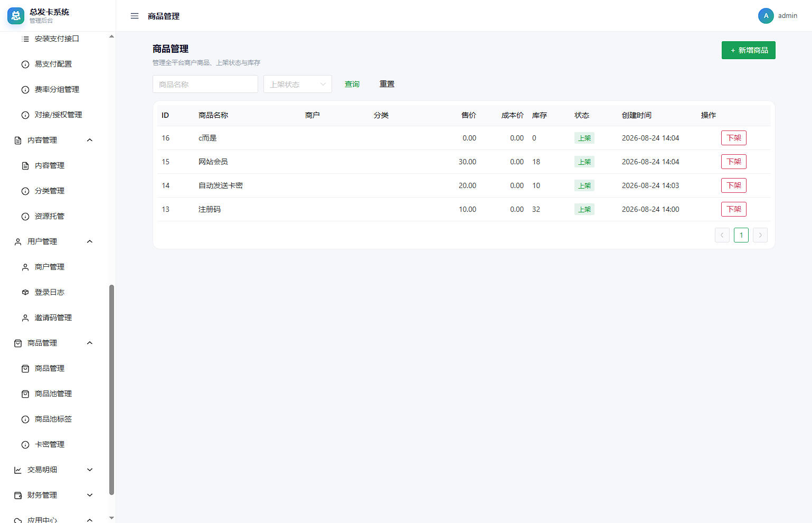Click 下架 for product c而是
The height and width of the screenshot is (523, 812).
point(734,138)
